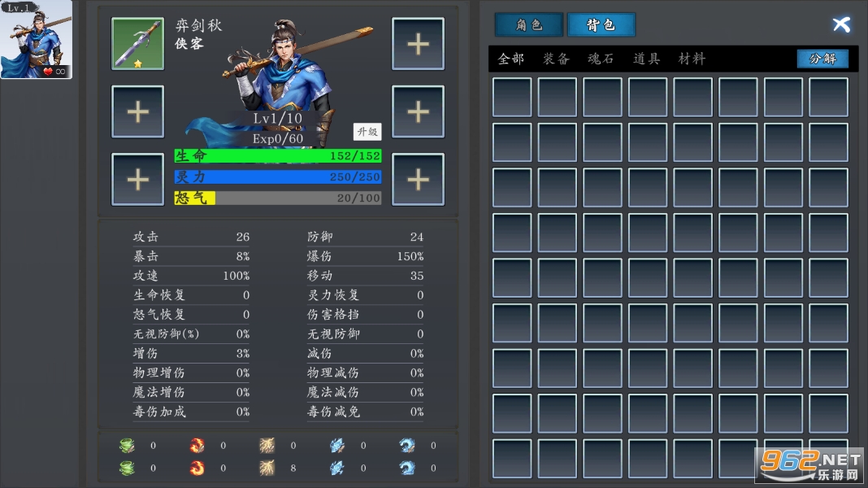Filter inventory by 道具
The width and height of the screenshot is (868, 488).
click(647, 59)
